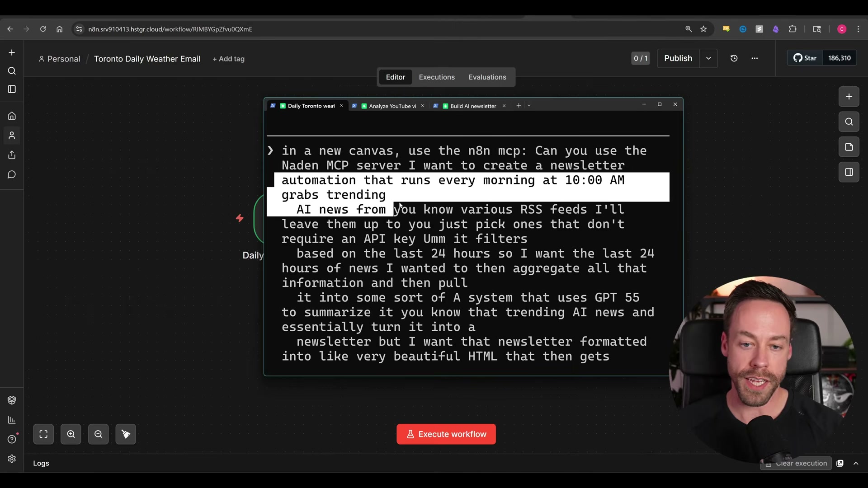Open logs in a pop-out window

tap(840, 463)
